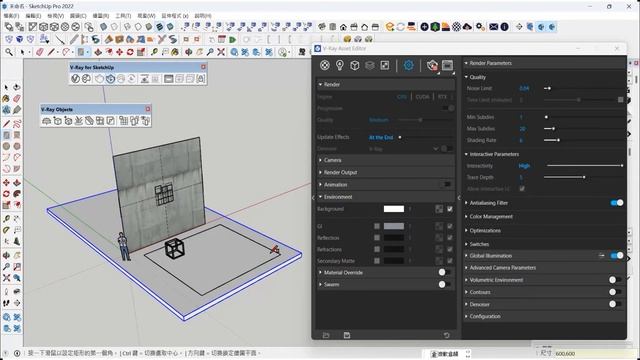This screenshot has height=360, width=640.
Task: Click the status bar info icon
Action: click(17, 353)
